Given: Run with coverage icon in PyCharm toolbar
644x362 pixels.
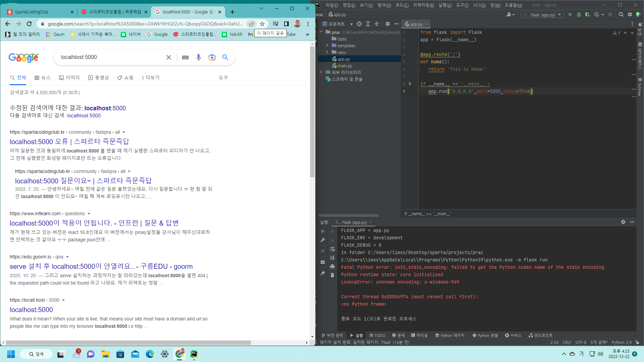Looking at the screenshot, I should tap(587, 15).
